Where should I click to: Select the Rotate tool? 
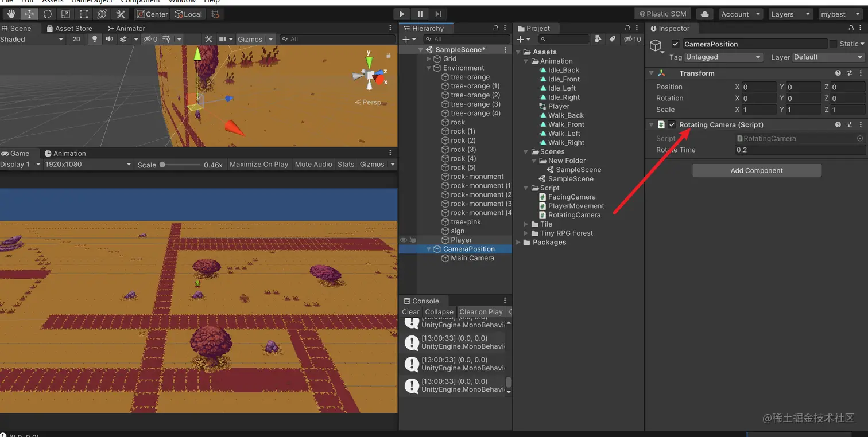47,14
